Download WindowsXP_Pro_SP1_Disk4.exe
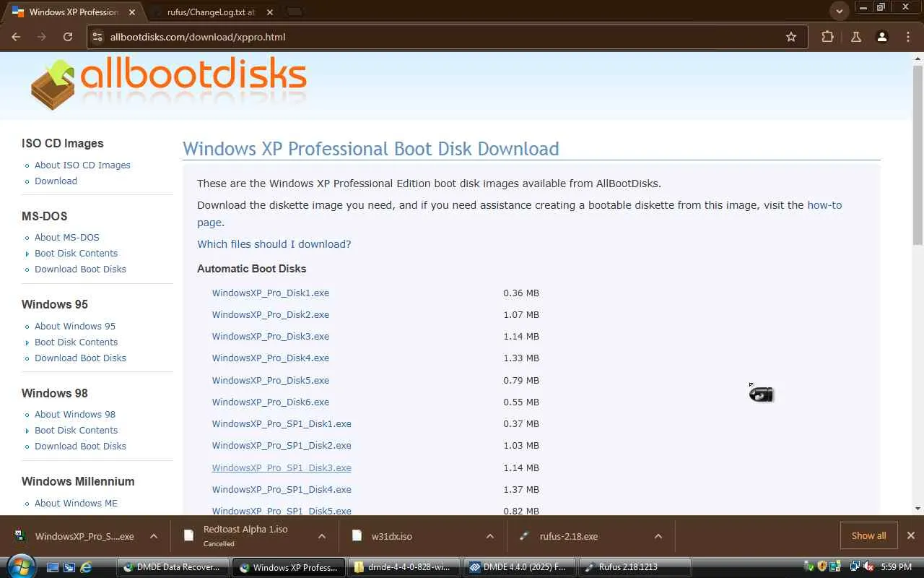 282,489
